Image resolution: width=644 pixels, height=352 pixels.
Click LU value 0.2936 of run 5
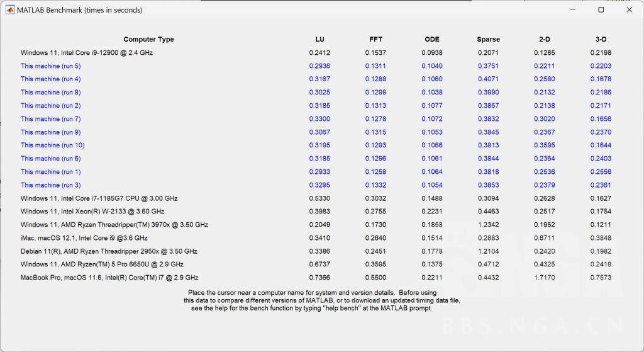coord(319,65)
